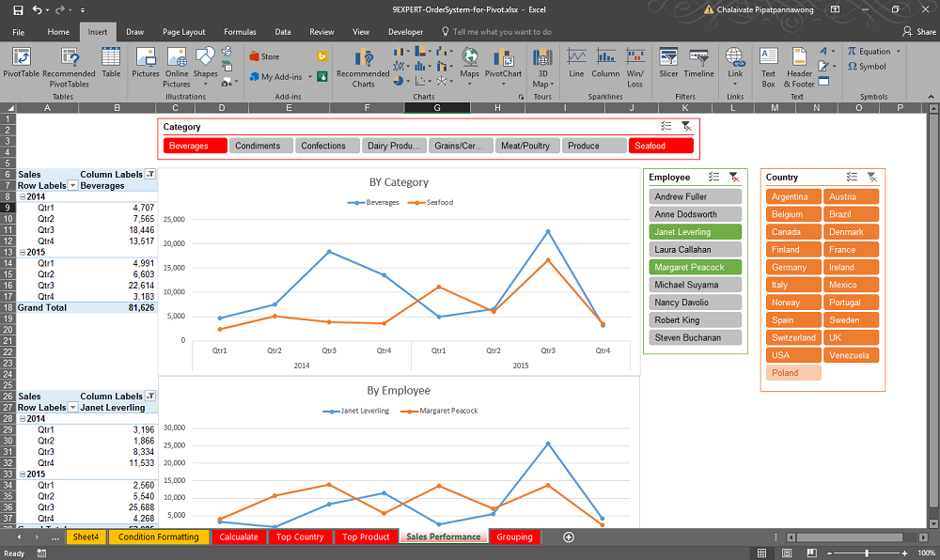Select the Maps chart icon

469,66
